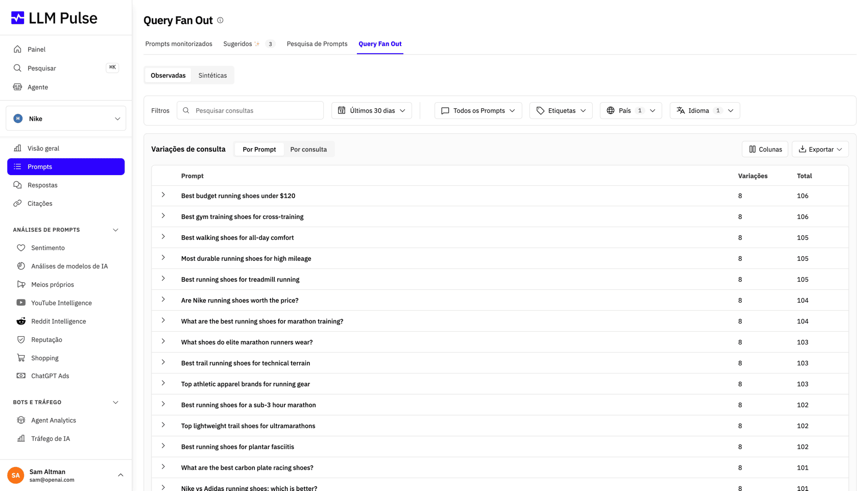Open the Sam Altman account menu

[66, 476]
